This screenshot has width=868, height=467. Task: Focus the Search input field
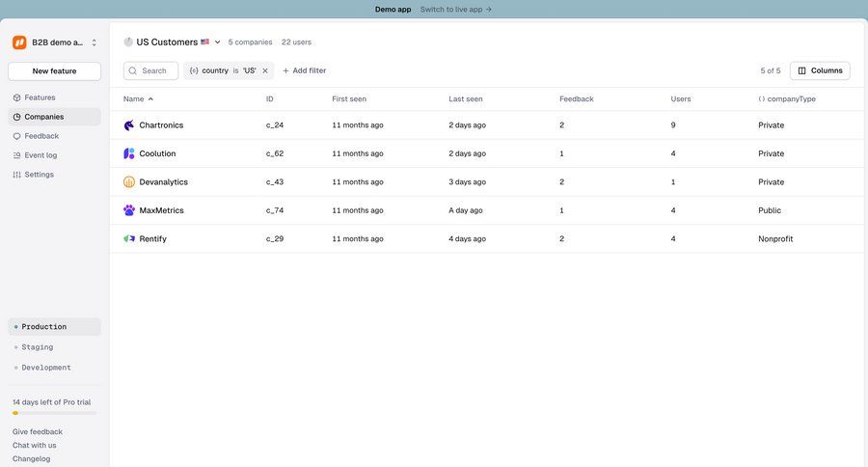click(150, 70)
